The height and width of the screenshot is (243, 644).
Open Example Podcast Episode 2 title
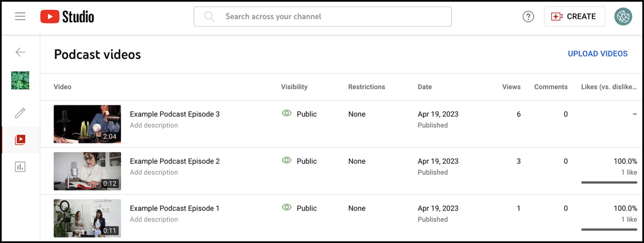175,161
